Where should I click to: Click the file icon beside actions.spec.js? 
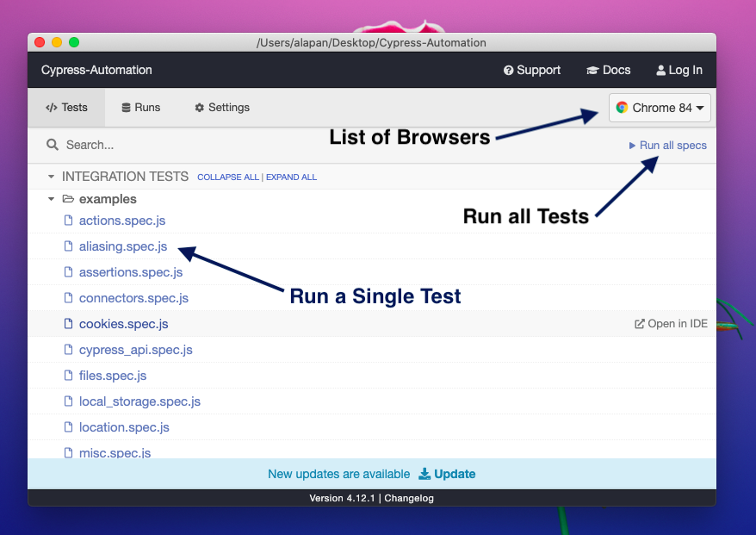[69, 221]
